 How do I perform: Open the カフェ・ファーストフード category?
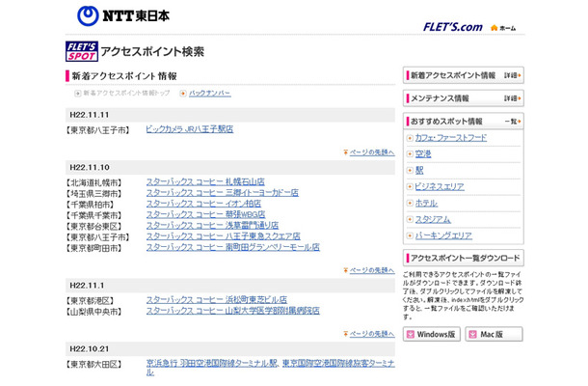tap(451, 138)
